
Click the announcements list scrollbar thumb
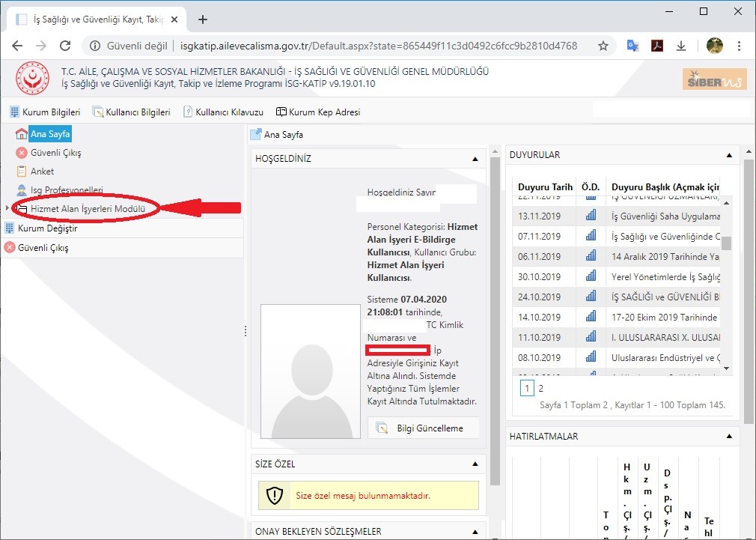[x=727, y=243]
